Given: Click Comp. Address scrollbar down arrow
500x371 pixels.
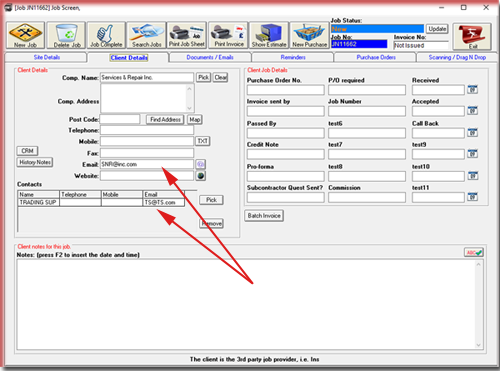Looking at the screenshot, I should 189,108.
